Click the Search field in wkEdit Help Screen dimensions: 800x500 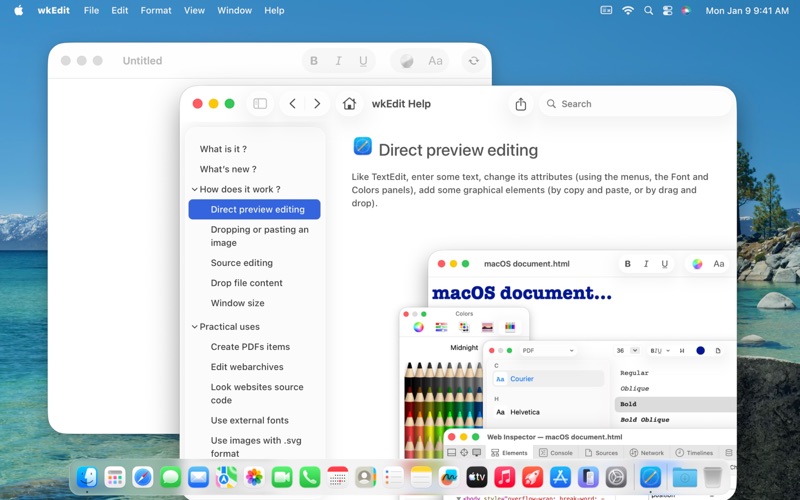tap(636, 104)
